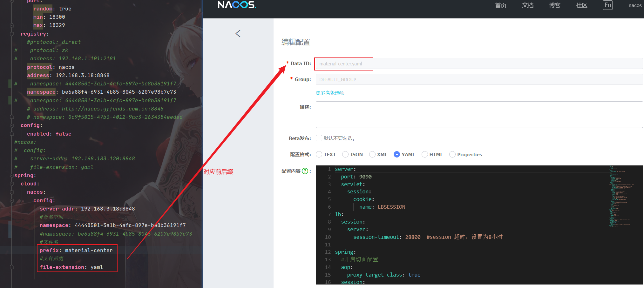
Task: Toggle the Beta发布 checkbox
Action: click(x=319, y=138)
